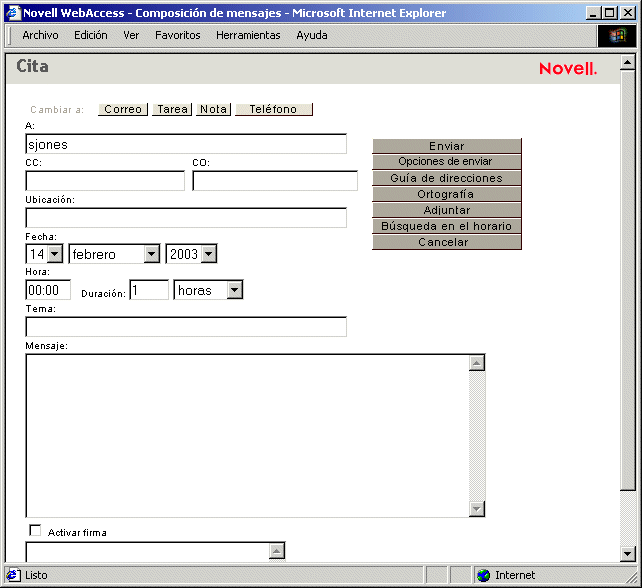The width and height of the screenshot is (642, 588).
Task: Click the Listo status text
Action: click(36, 575)
